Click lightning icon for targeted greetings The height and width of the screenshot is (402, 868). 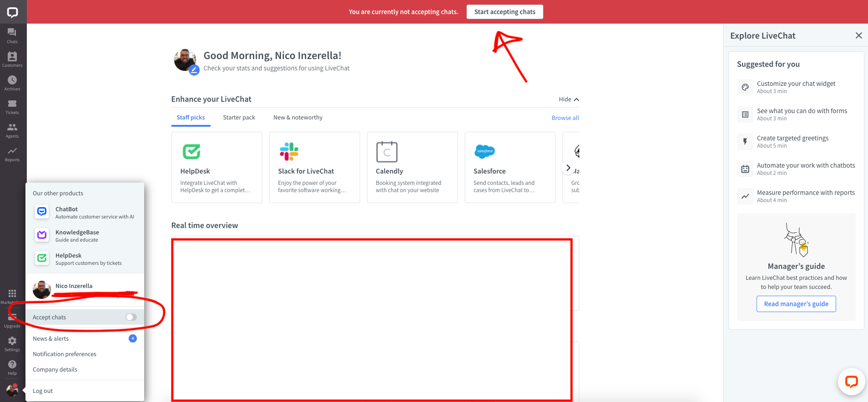pyautogui.click(x=745, y=142)
